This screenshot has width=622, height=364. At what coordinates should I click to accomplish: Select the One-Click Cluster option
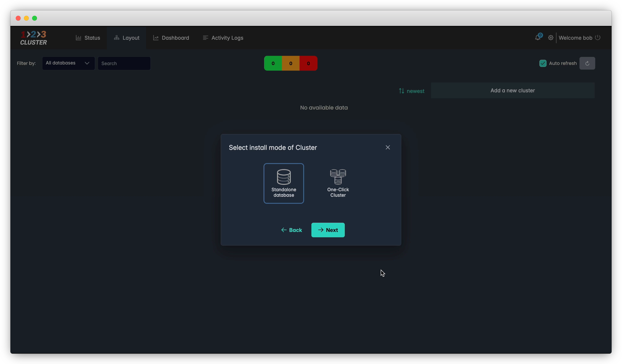click(x=338, y=183)
